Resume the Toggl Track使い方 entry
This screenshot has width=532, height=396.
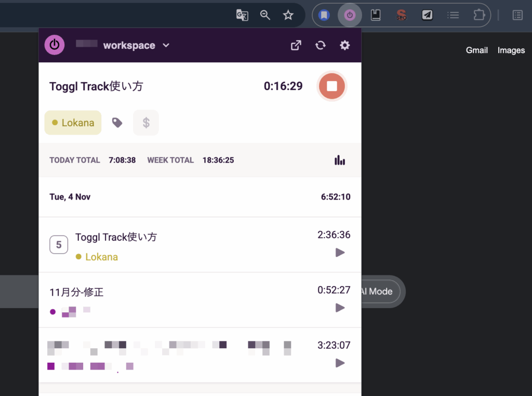[x=340, y=253]
